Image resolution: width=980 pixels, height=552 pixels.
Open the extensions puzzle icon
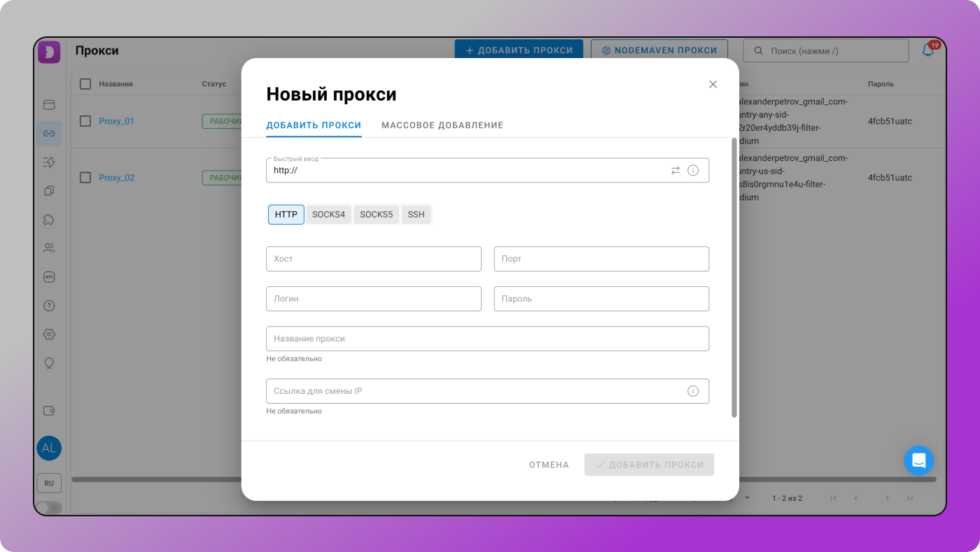pyautogui.click(x=49, y=219)
